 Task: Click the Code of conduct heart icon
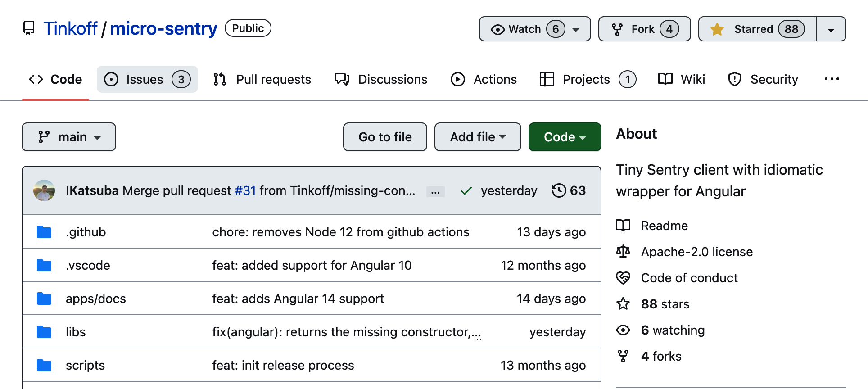click(623, 278)
